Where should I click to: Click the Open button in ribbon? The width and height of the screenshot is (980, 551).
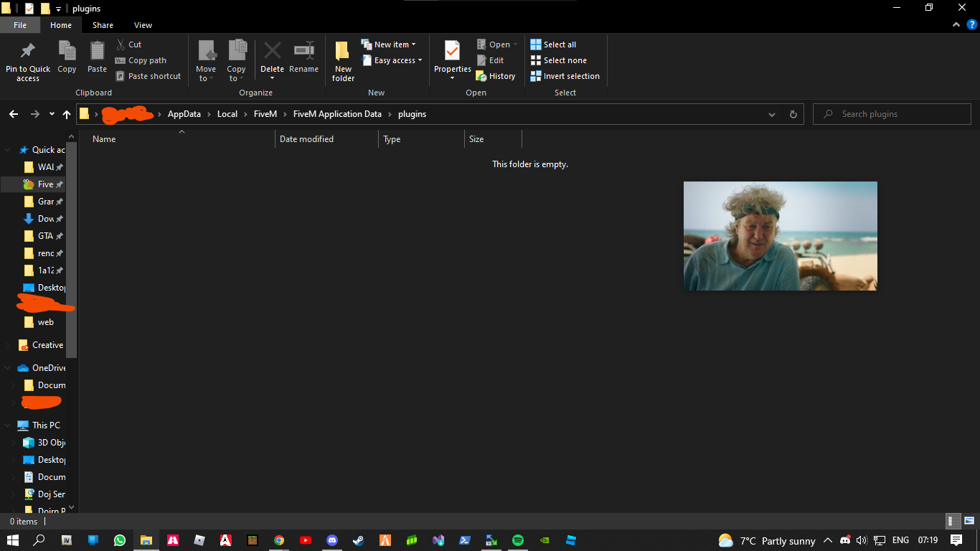click(497, 44)
